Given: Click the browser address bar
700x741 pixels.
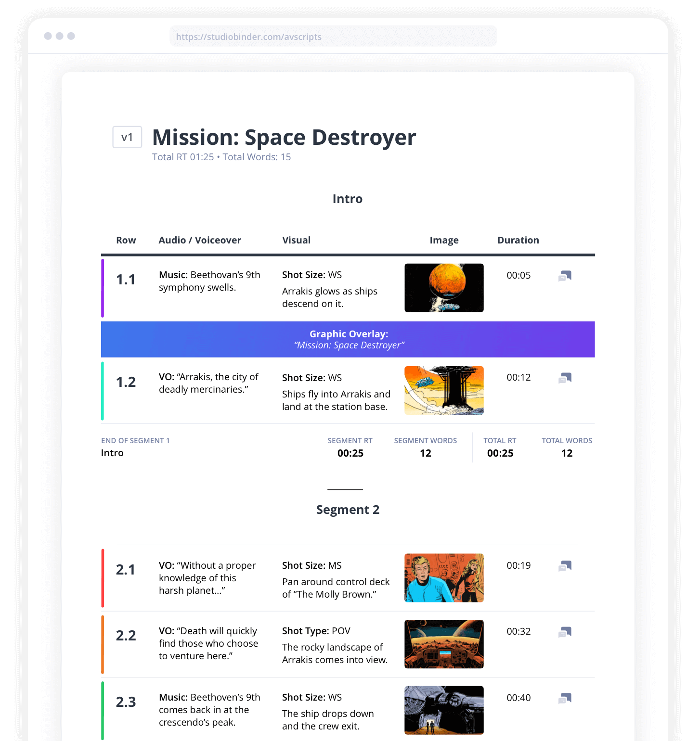Looking at the screenshot, I should click(333, 36).
